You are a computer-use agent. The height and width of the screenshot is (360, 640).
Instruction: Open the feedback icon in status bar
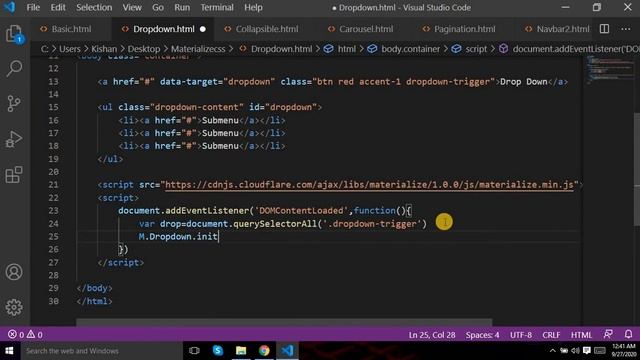tap(608, 335)
